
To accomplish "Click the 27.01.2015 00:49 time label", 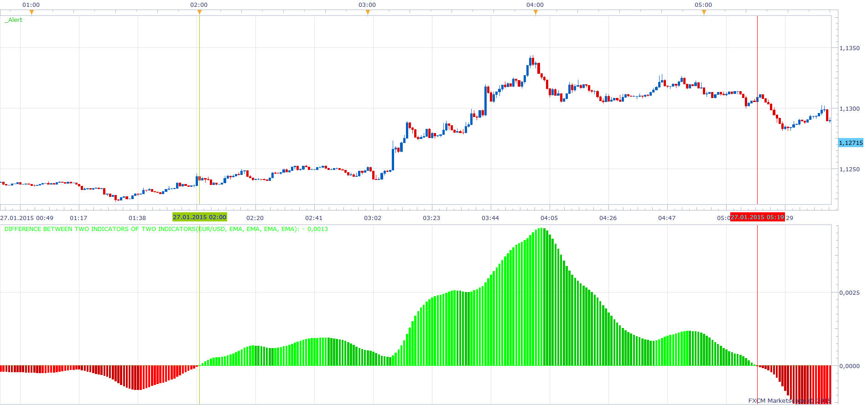I will [x=27, y=218].
